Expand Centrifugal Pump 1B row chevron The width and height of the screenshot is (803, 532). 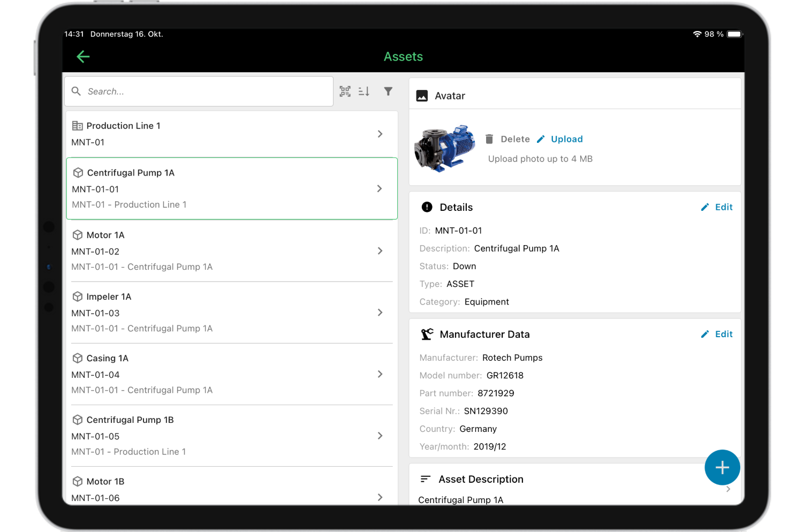click(x=380, y=436)
